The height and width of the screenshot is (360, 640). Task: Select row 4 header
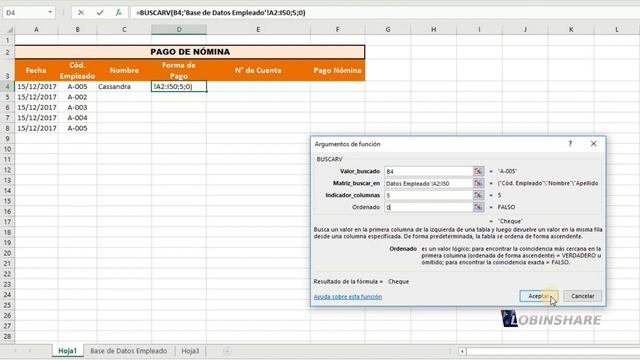click(7, 87)
